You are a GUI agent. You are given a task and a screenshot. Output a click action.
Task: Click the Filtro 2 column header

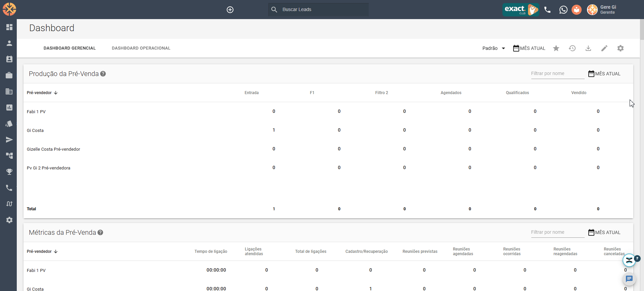[382, 93]
